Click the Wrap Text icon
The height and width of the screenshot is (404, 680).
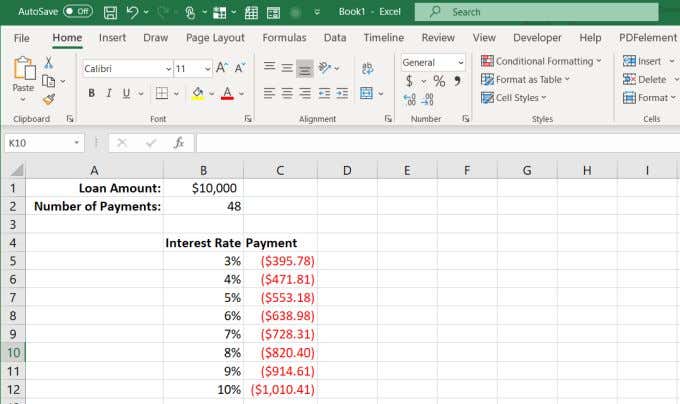tap(367, 68)
